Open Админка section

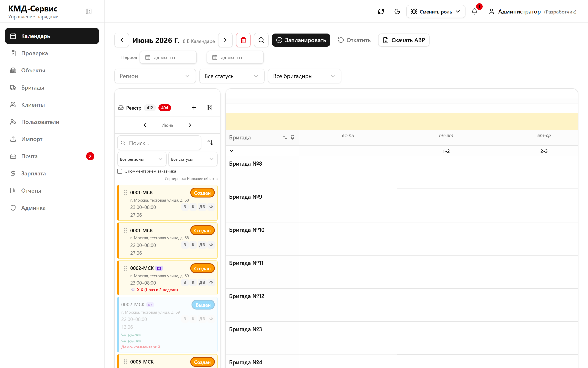coord(52,208)
